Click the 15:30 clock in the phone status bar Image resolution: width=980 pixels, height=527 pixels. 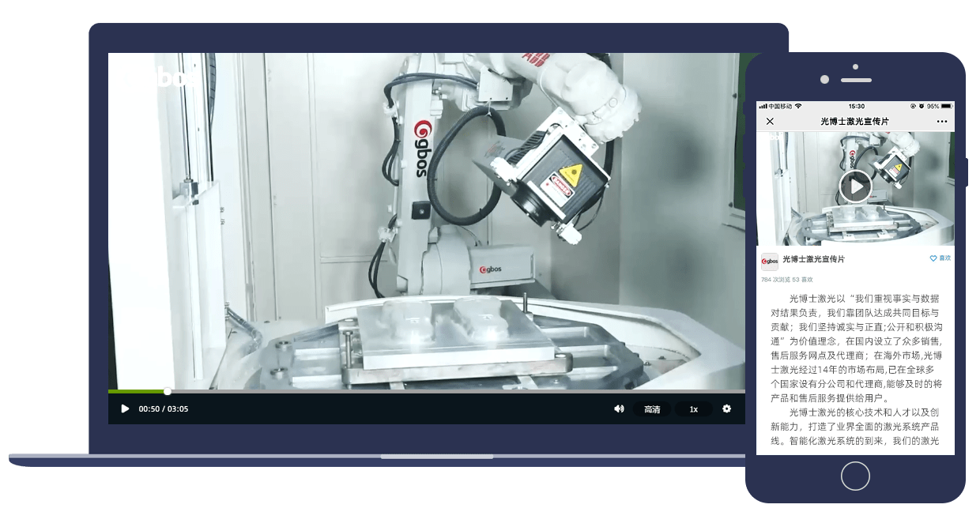(857, 106)
